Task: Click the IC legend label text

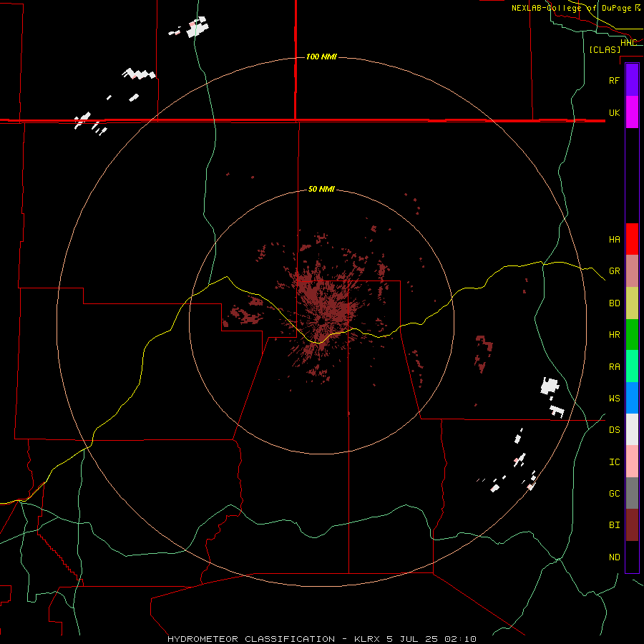Action: [615, 462]
